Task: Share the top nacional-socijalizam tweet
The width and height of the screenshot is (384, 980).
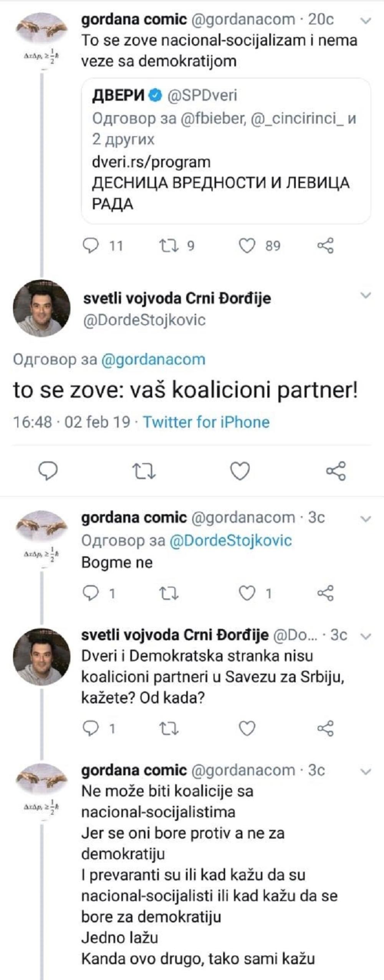Action: point(326,245)
